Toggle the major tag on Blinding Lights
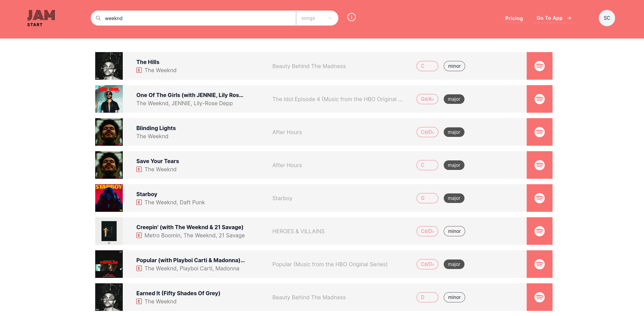 point(454,132)
